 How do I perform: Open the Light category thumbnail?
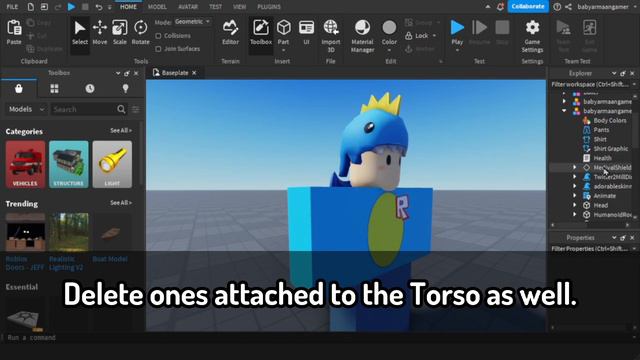[112, 164]
